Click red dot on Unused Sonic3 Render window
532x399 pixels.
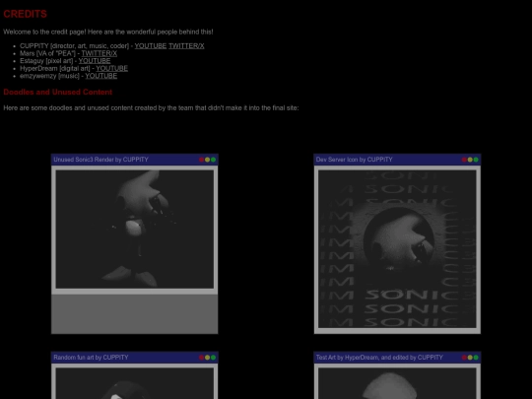click(202, 160)
